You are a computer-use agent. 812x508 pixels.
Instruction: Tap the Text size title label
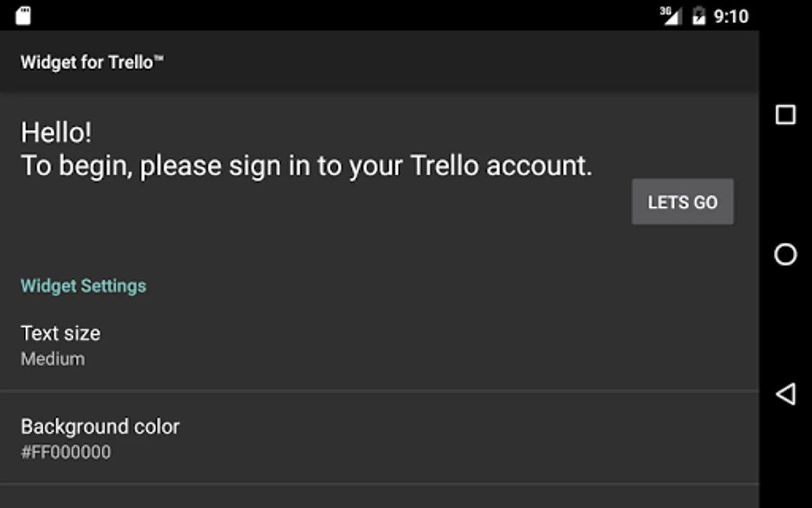click(61, 333)
